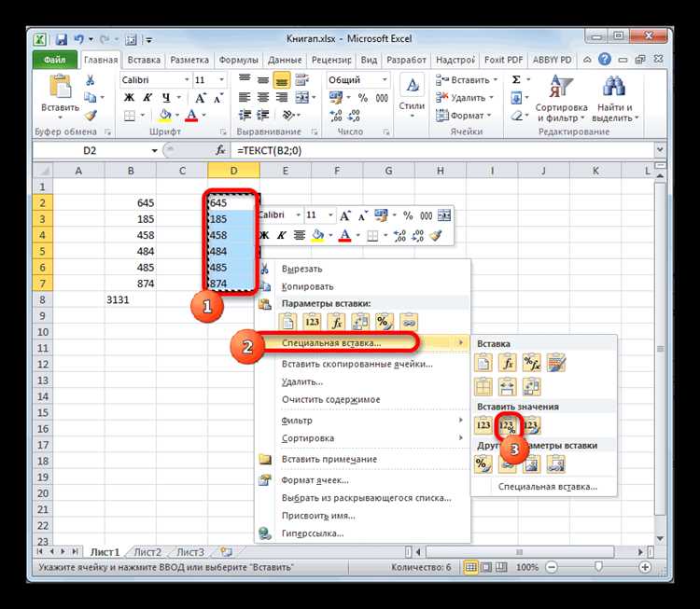Click Keep source formatting paintbrush paste icon
Screen dimensions: 700x609
(556, 364)
